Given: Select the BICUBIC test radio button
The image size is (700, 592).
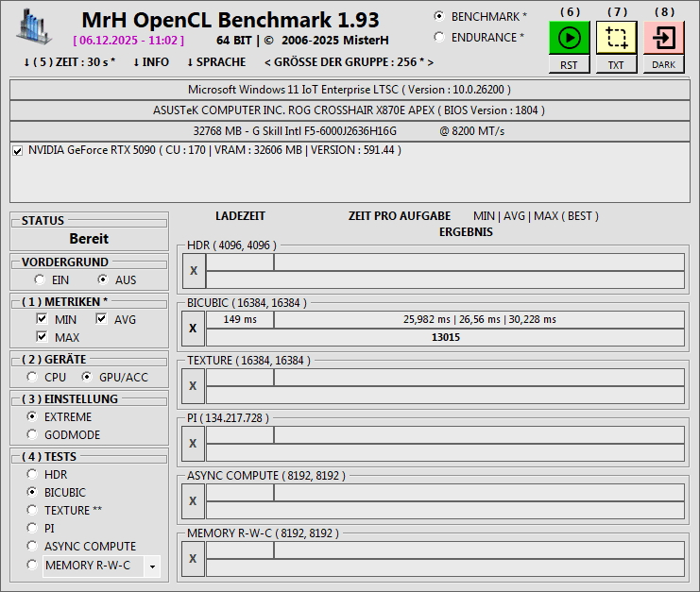Looking at the screenshot, I should 32,492.
